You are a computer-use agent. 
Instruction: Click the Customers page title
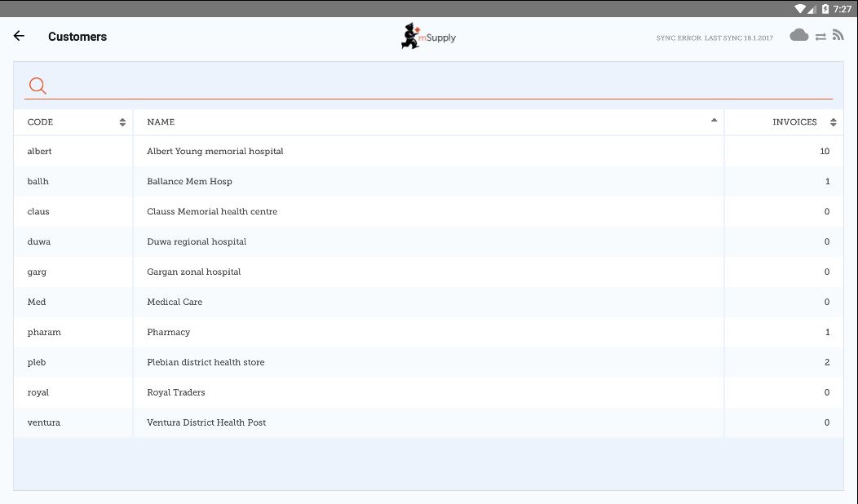[77, 37]
